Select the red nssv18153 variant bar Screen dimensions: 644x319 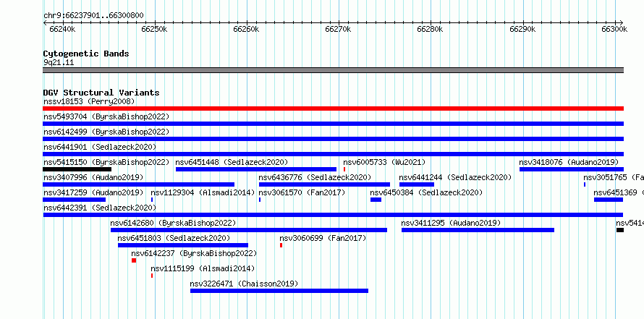point(333,109)
